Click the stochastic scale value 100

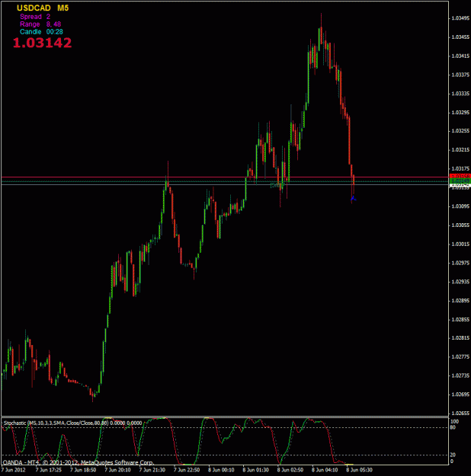tap(454, 422)
